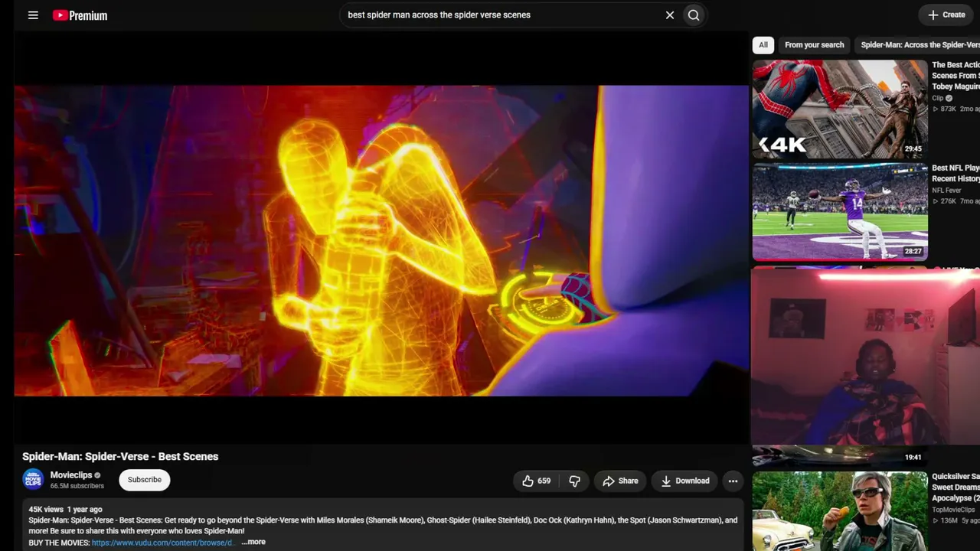Screen dimensions: 980x551
Task: Download this video
Action: [x=685, y=481]
